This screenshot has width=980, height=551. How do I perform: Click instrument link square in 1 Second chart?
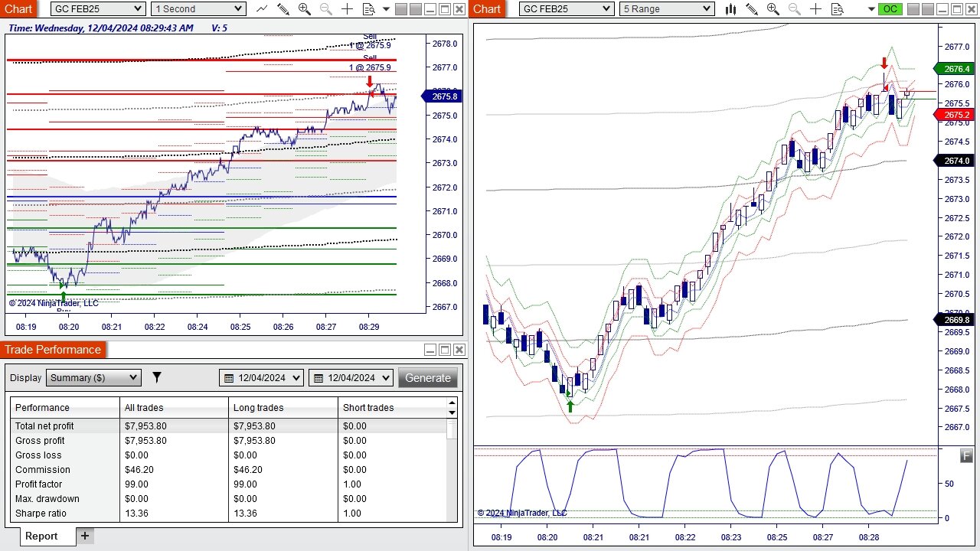point(402,9)
